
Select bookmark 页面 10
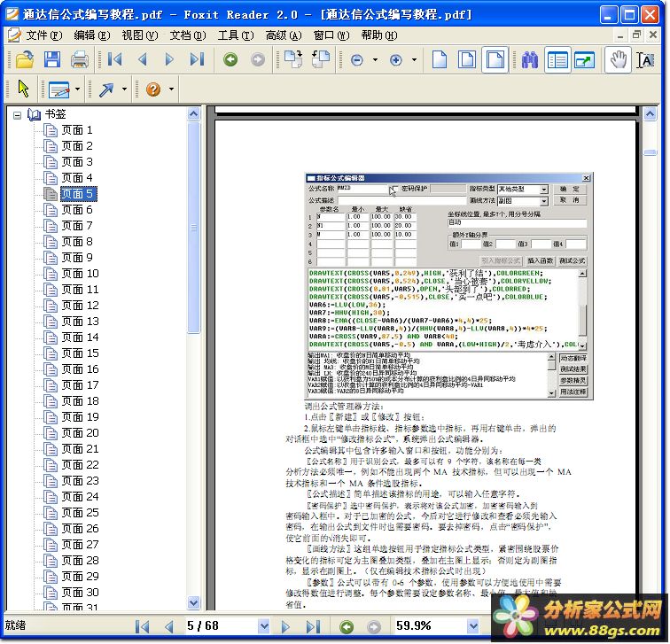pos(80,274)
